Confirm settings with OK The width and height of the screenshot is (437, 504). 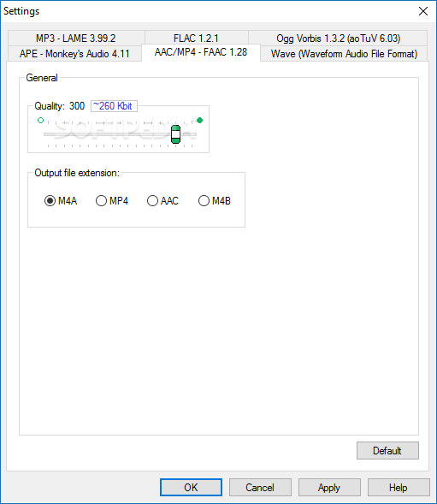pos(191,487)
